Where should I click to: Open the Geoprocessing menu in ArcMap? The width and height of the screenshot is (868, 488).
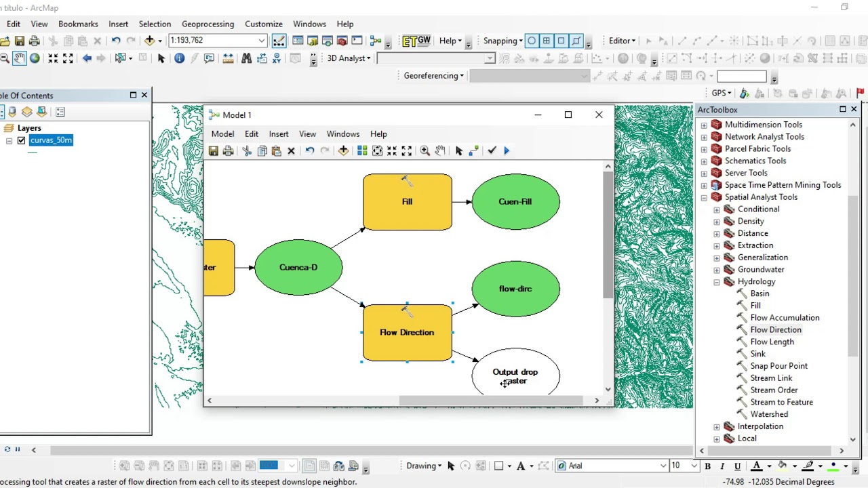[x=208, y=24]
